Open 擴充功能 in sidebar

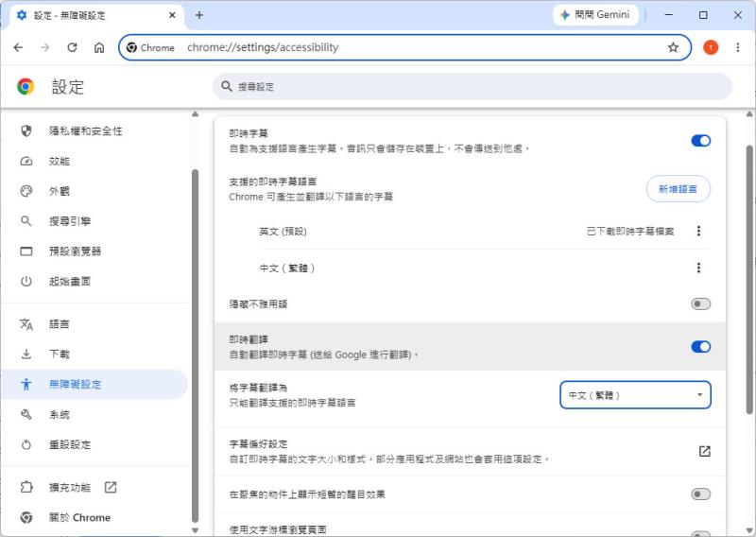94,487
